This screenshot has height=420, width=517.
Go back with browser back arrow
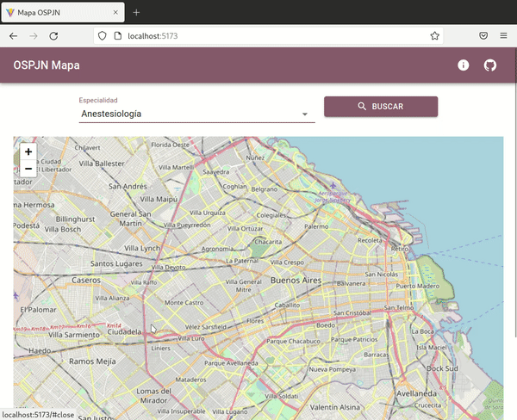pos(13,36)
